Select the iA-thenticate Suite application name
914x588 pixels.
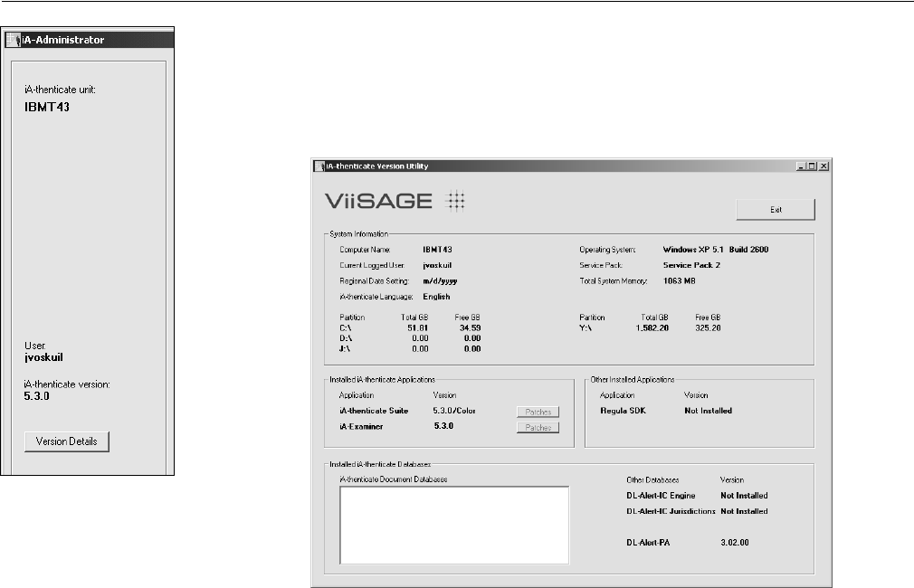tap(374, 411)
